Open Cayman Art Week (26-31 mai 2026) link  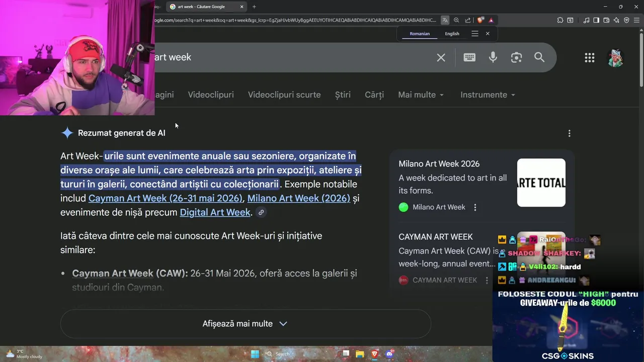pos(166,198)
